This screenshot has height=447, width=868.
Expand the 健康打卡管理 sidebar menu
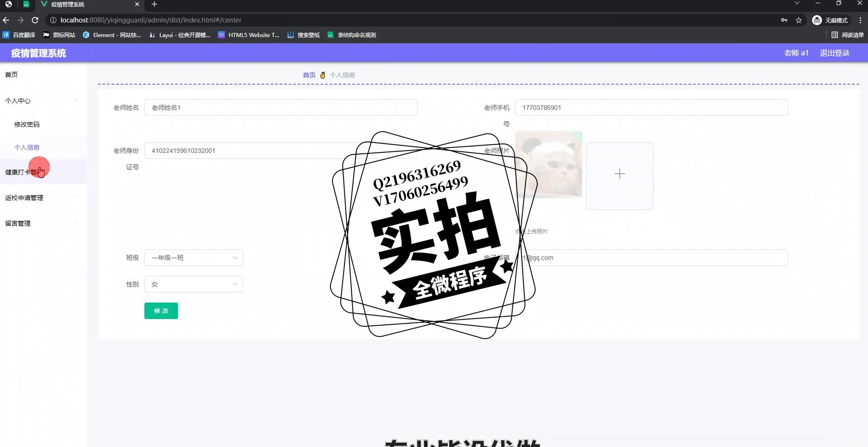[43, 172]
